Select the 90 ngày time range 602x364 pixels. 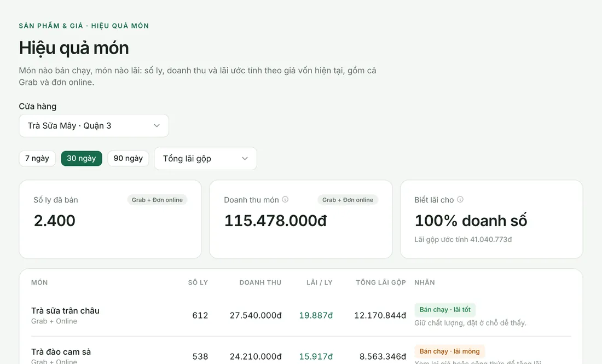pyautogui.click(x=128, y=159)
